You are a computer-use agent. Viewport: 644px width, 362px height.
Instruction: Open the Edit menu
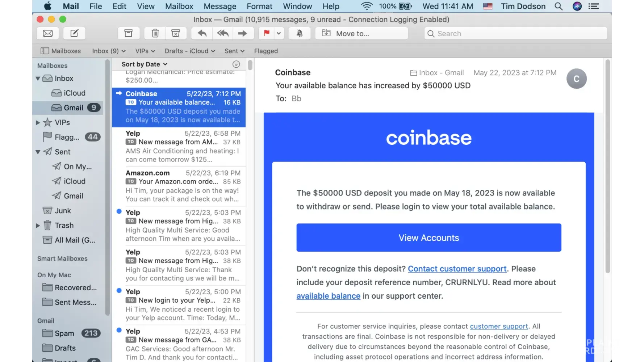pos(120,6)
